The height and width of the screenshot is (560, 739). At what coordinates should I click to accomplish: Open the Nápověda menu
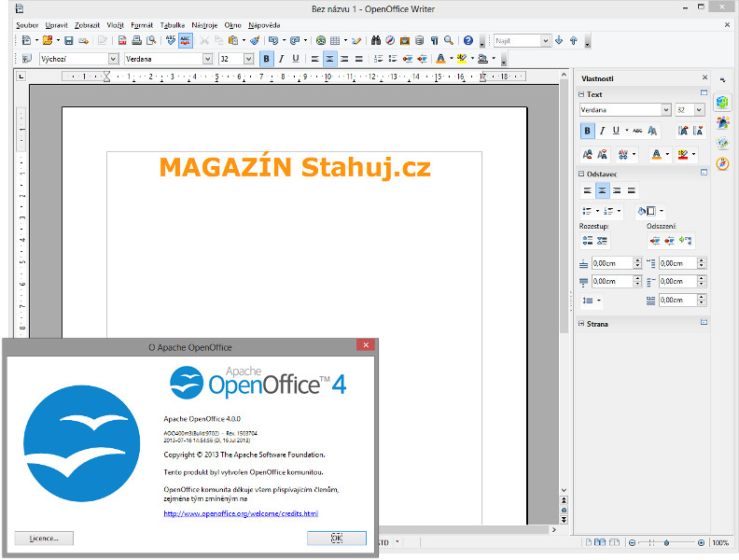click(x=264, y=25)
